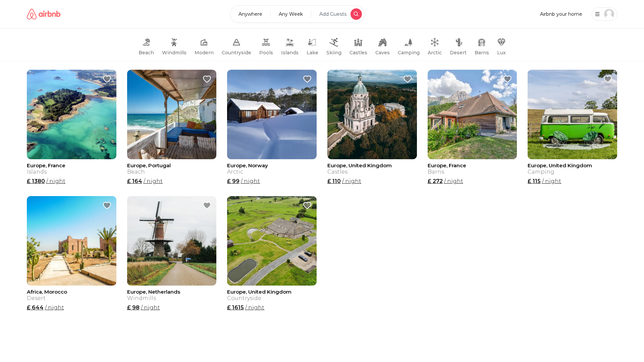Click Airbnb your home link
The height and width of the screenshot is (362, 644).
(561, 14)
